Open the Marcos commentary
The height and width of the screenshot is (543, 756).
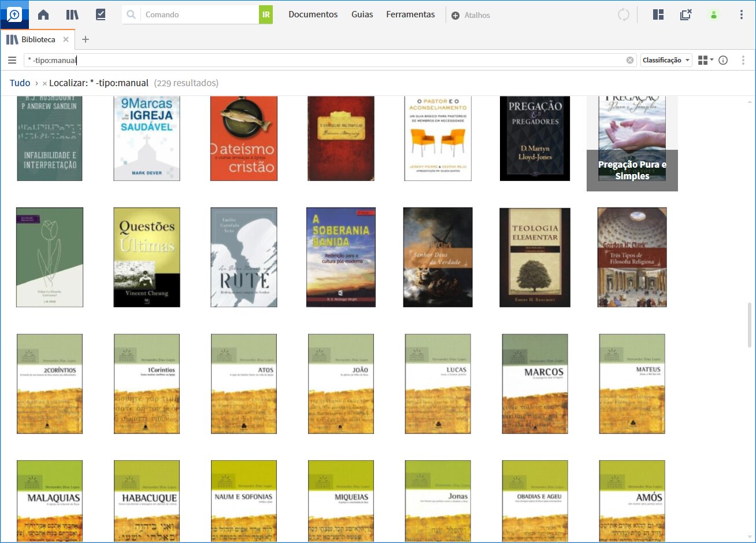pyautogui.click(x=535, y=384)
